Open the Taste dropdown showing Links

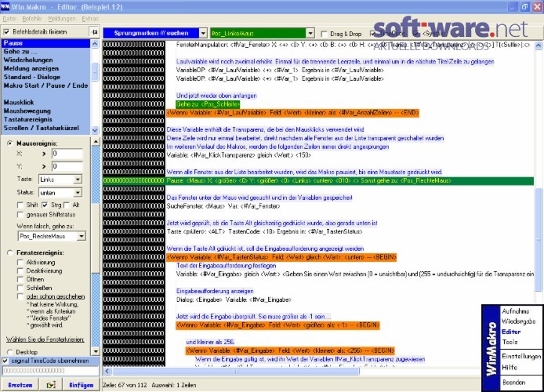click(78, 180)
